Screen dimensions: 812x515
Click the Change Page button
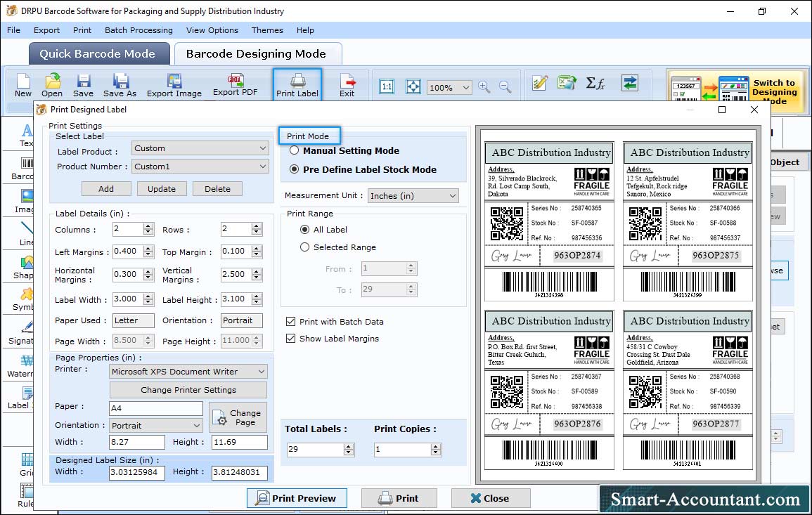tap(238, 417)
